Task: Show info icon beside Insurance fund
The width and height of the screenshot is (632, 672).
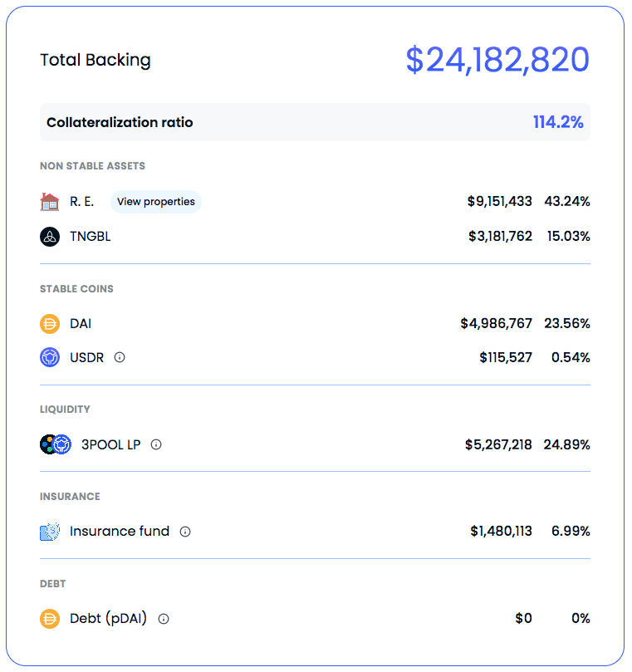Action: point(185,532)
